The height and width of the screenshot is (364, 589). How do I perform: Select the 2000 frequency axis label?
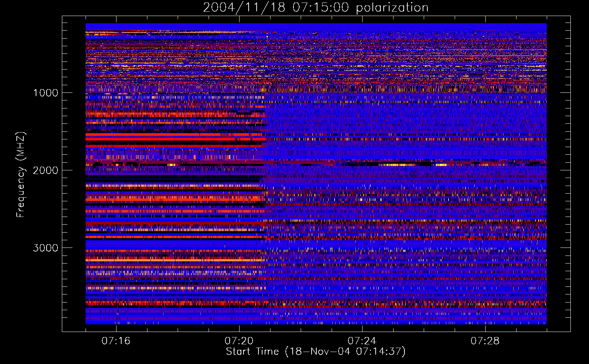point(46,170)
